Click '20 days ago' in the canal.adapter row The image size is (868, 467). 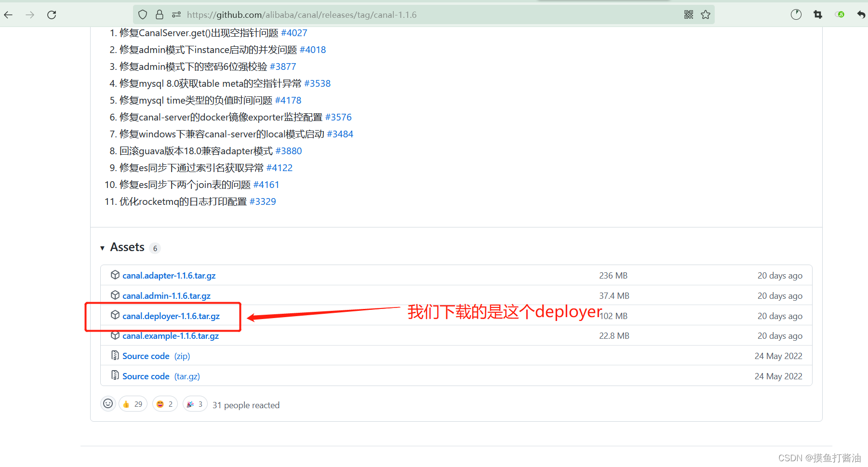coord(780,276)
